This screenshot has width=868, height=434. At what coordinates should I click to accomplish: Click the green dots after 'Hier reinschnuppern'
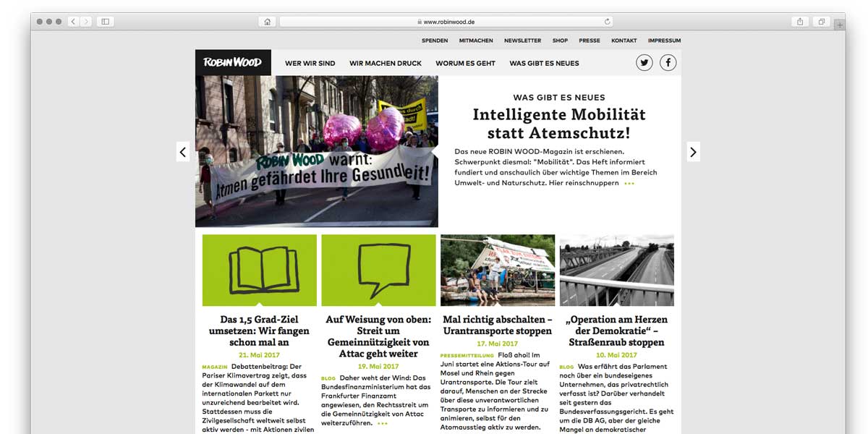point(629,184)
